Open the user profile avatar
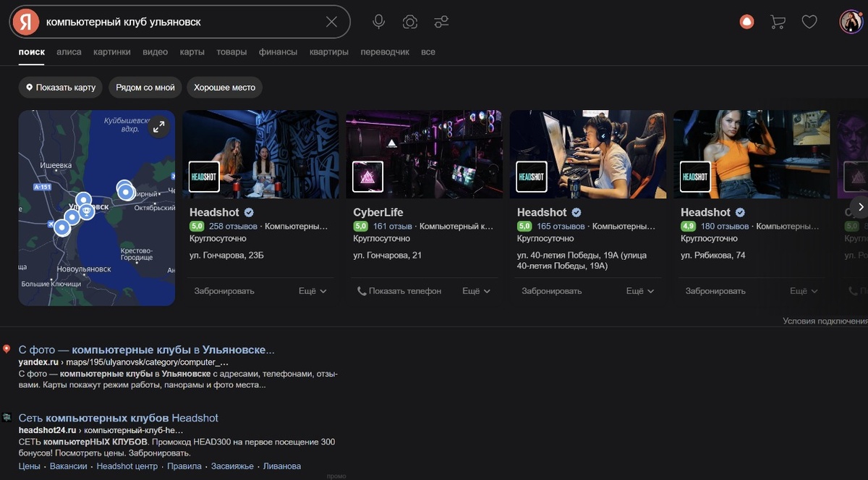The image size is (868, 480). pyautogui.click(x=851, y=22)
